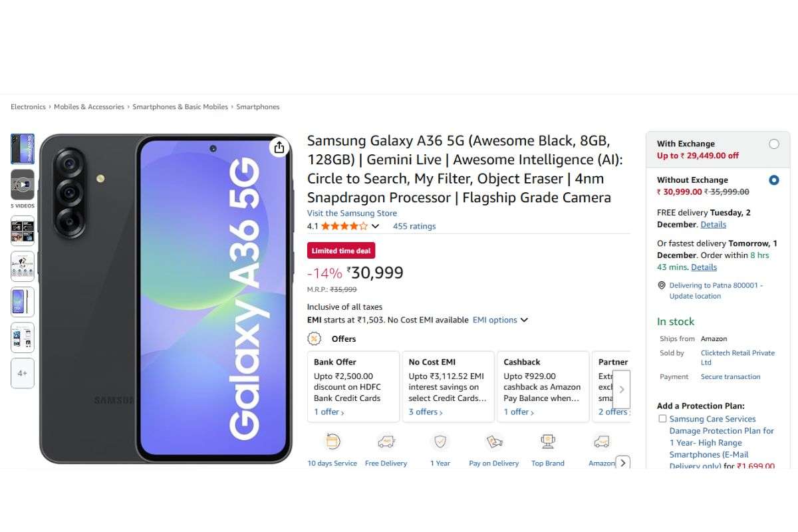Viewport: 798px width, 532px height.
Task: Select the Without Exchange radio button
Action: [x=773, y=180]
